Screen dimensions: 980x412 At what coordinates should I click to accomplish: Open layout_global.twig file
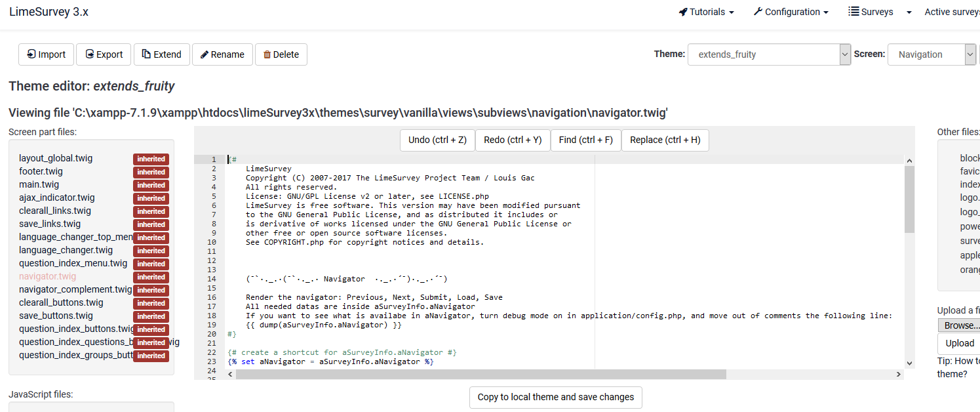tap(56, 158)
